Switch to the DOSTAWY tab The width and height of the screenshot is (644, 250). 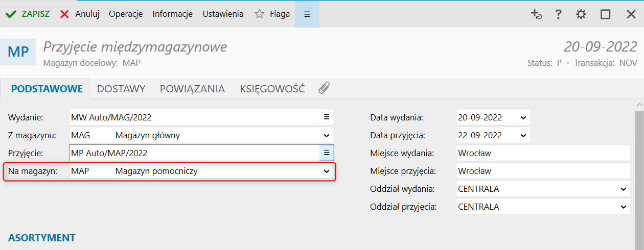[121, 89]
